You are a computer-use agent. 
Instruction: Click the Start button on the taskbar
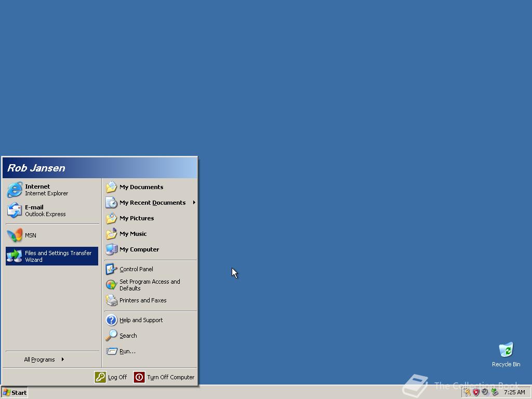click(x=15, y=393)
